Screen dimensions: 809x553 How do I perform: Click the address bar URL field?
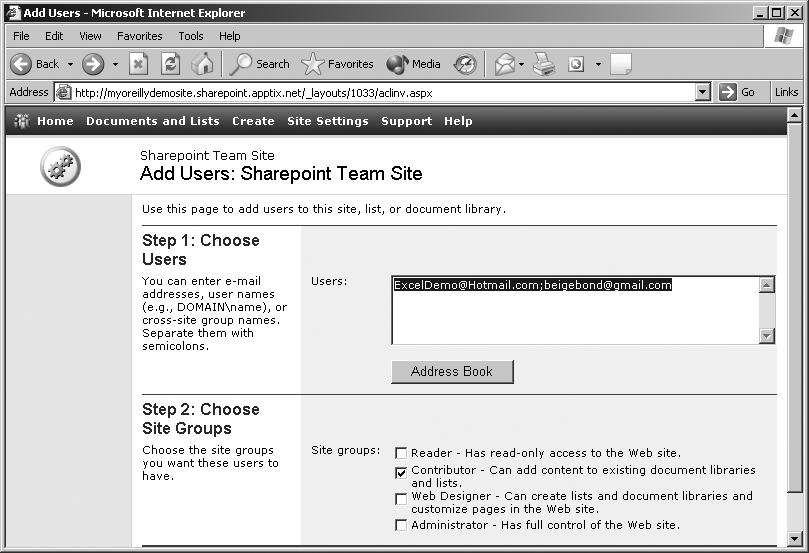[384, 93]
